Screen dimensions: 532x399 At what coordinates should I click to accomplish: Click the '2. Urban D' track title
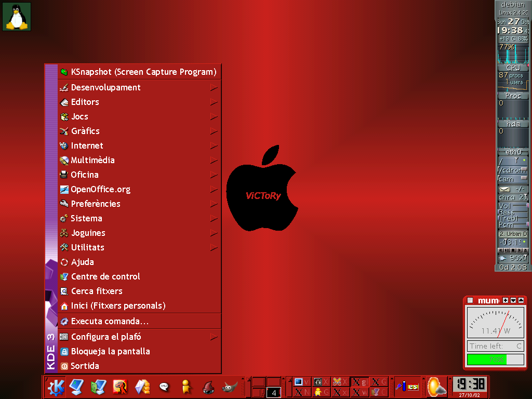pyautogui.click(x=513, y=234)
